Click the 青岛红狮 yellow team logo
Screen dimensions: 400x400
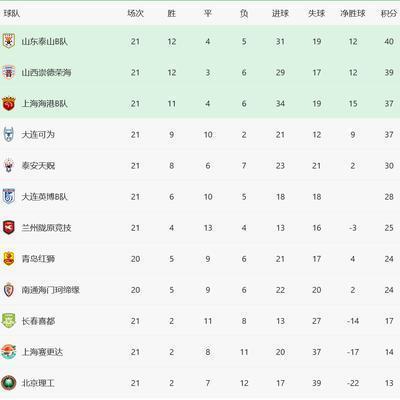tap(9, 259)
